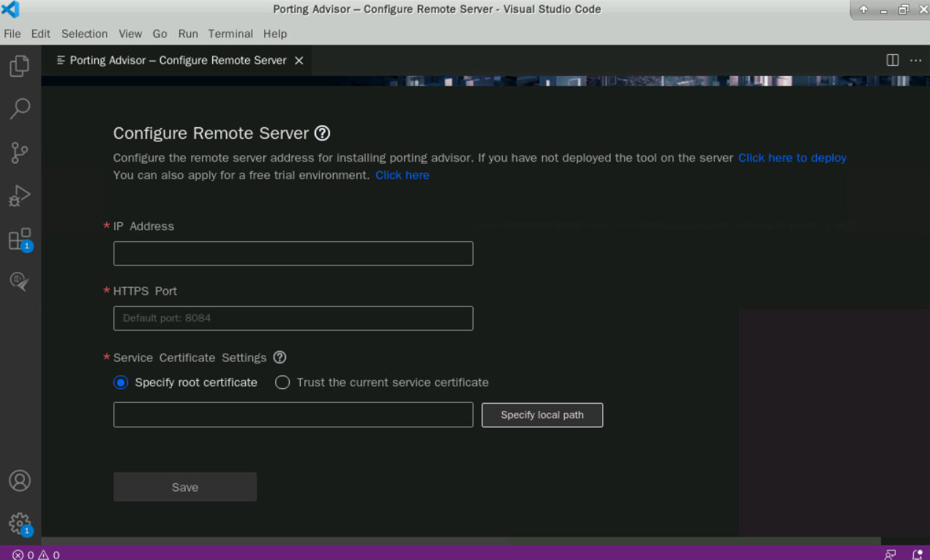Image resolution: width=930 pixels, height=560 pixels.
Task: Focus the HTTPS Port input field
Action: coord(293,318)
